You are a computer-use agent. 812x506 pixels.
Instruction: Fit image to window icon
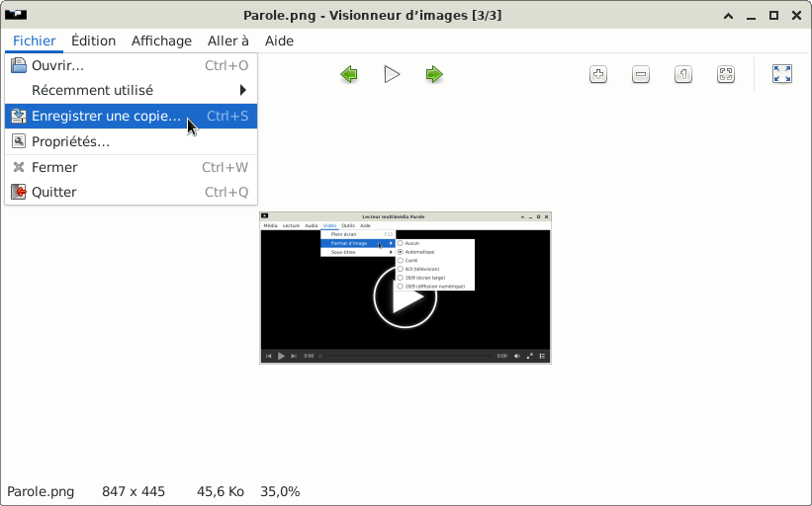tap(726, 74)
